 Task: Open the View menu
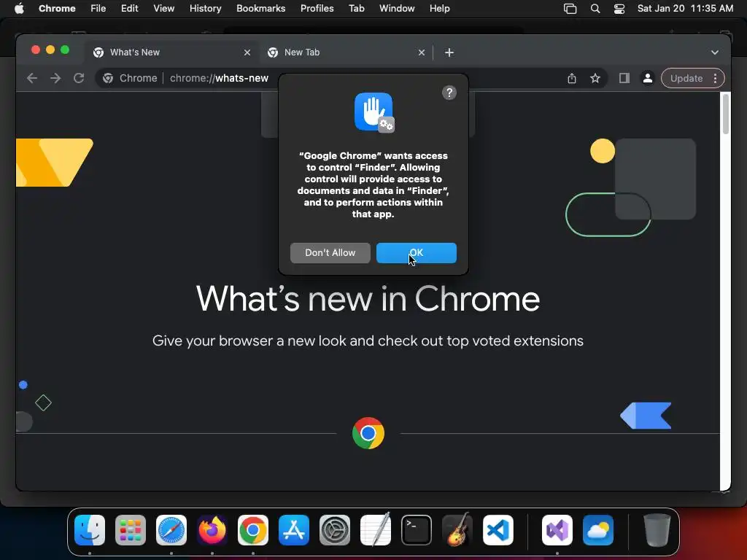point(164,9)
